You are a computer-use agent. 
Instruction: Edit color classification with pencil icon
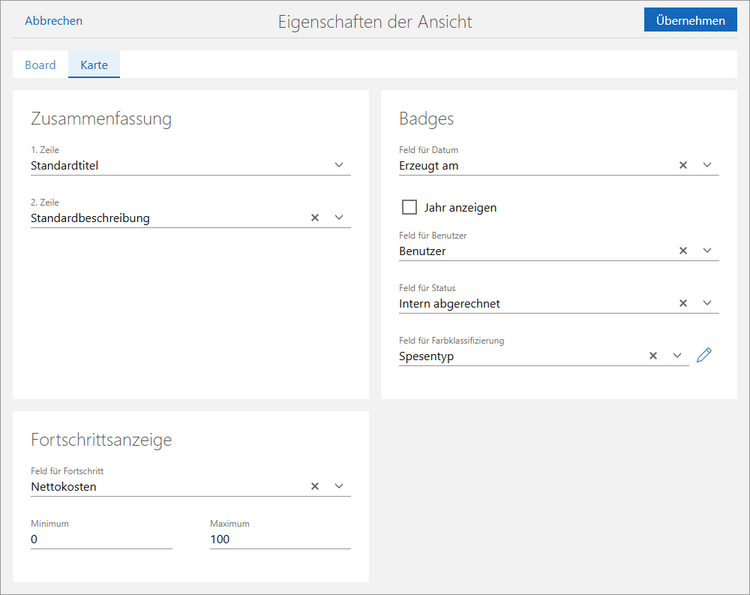point(704,355)
